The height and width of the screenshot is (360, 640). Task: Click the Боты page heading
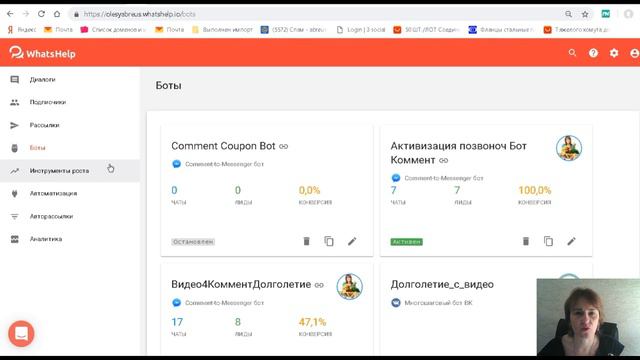point(168,85)
